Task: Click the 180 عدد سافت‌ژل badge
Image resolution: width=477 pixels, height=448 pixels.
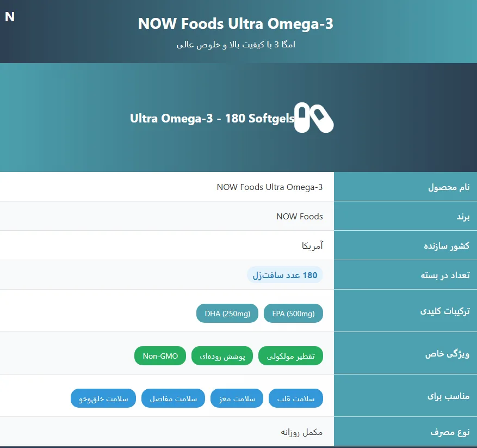Action: coord(286,275)
